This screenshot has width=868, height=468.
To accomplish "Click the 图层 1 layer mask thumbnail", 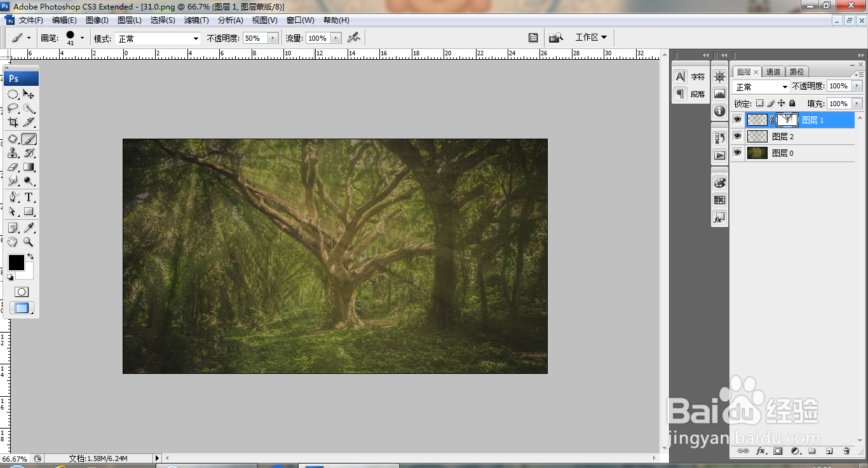I will 787,120.
